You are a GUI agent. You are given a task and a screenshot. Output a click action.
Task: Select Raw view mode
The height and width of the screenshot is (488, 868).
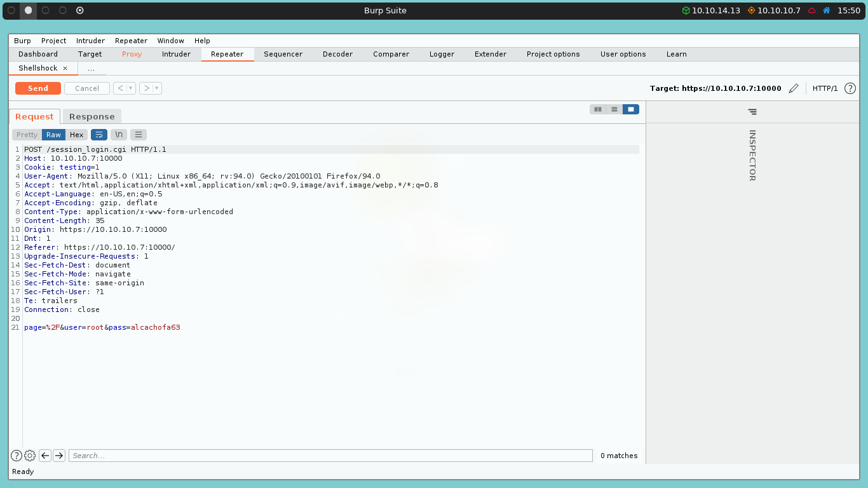point(54,135)
